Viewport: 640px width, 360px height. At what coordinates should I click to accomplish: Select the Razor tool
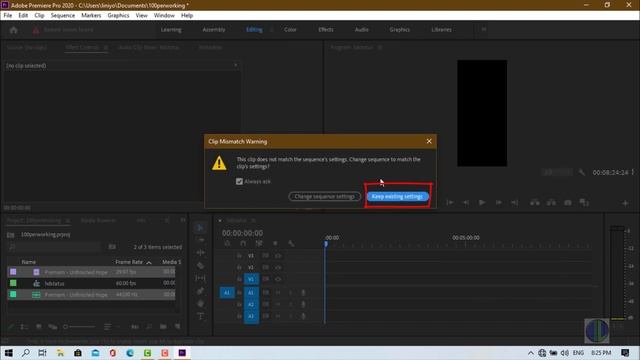point(200,266)
